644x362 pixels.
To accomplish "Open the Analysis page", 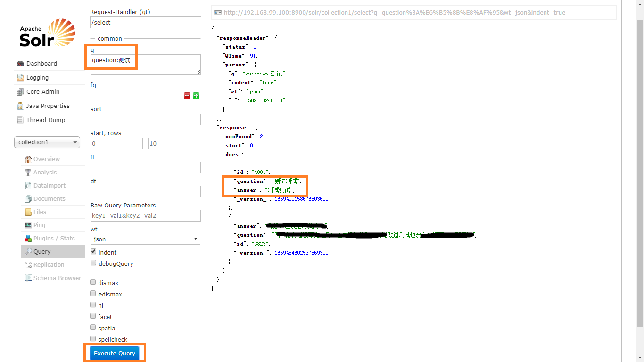I will pos(45,173).
